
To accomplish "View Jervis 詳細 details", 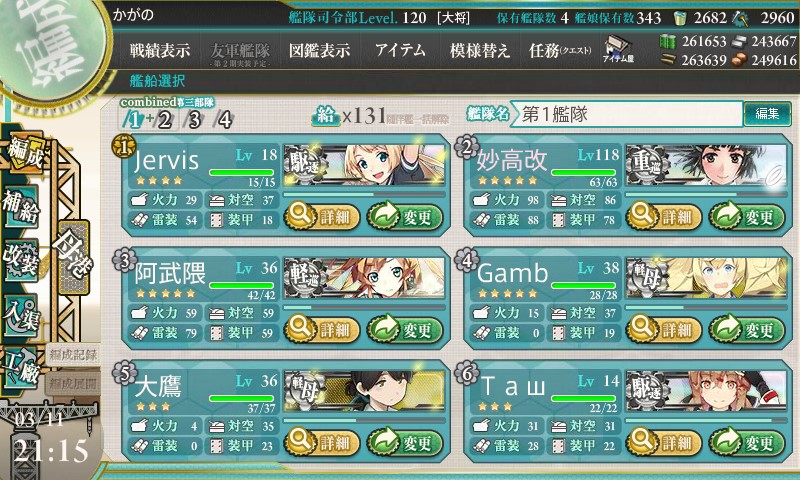I will pos(321,216).
